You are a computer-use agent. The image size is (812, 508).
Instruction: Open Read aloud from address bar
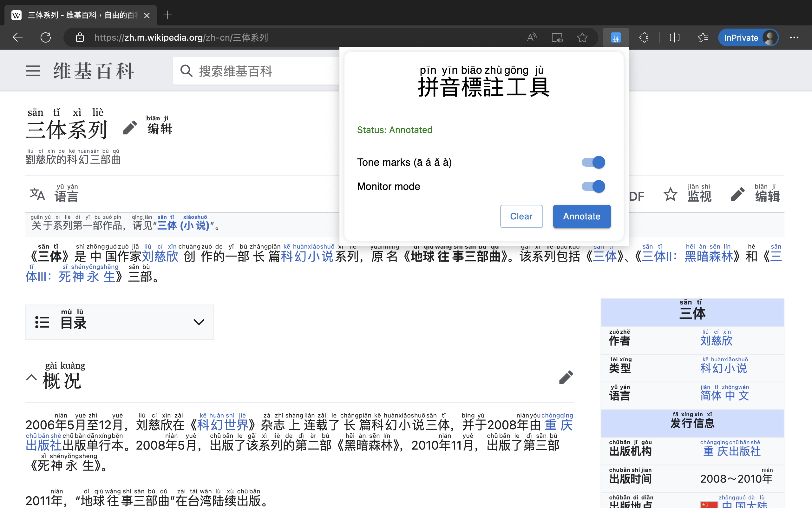point(532,37)
